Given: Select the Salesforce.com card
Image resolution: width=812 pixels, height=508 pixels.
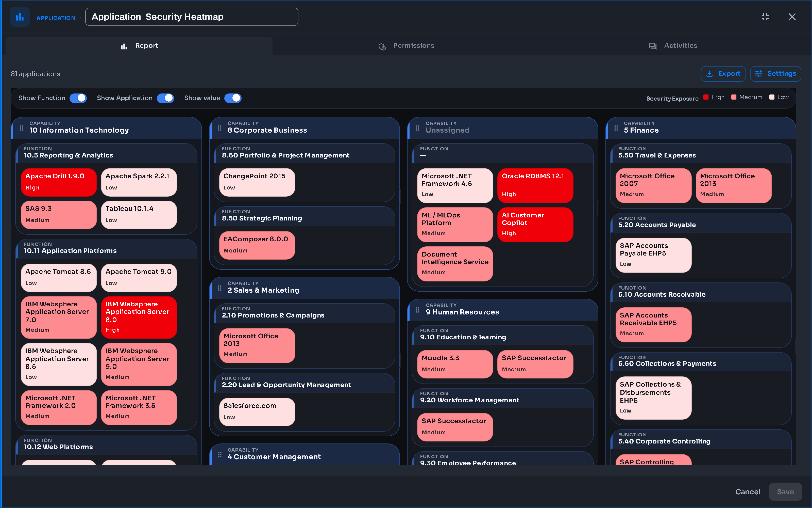Looking at the screenshot, I should coord(257,412).
